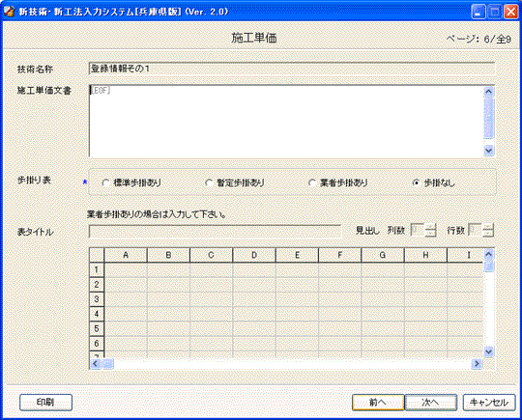
Task: Click the table's horizontal scroll right arrow
Action: [x=477, y=364]
